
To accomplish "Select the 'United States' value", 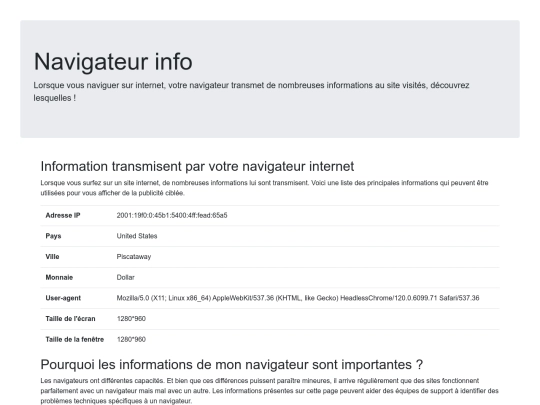I will 137,236.
